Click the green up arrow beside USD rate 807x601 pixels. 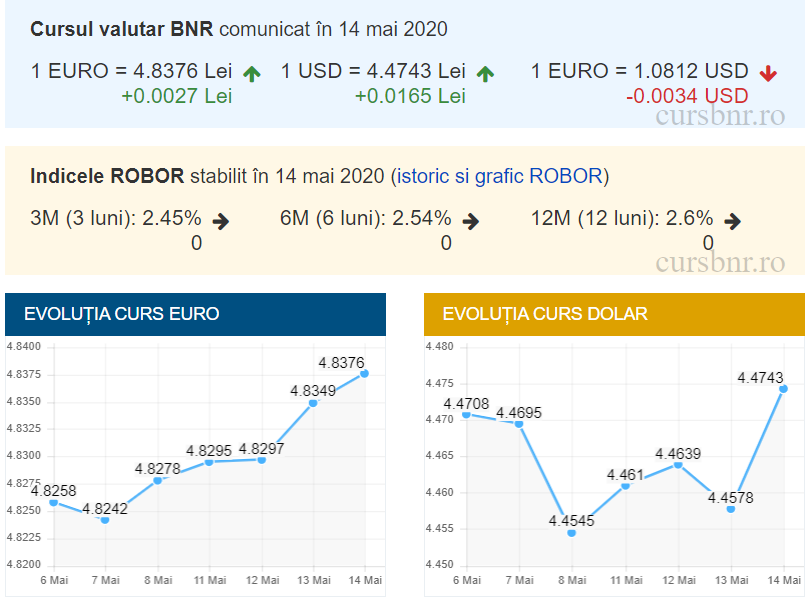pyautogui.click(x=486, y=73)
